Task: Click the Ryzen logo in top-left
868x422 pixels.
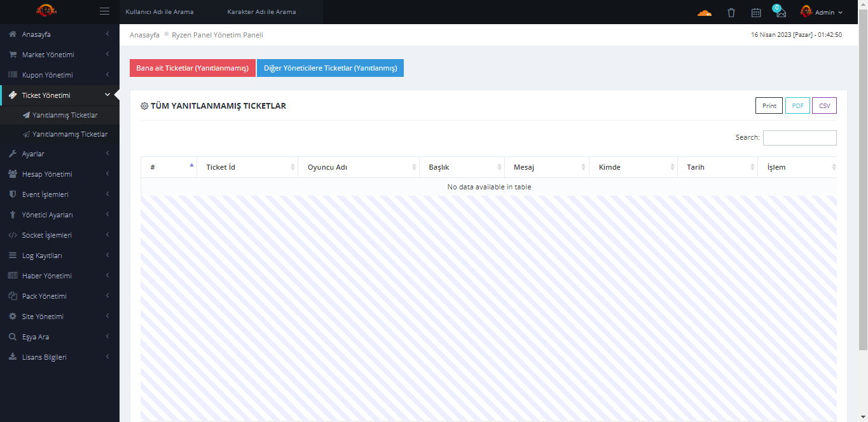Action: click(45, 11)
